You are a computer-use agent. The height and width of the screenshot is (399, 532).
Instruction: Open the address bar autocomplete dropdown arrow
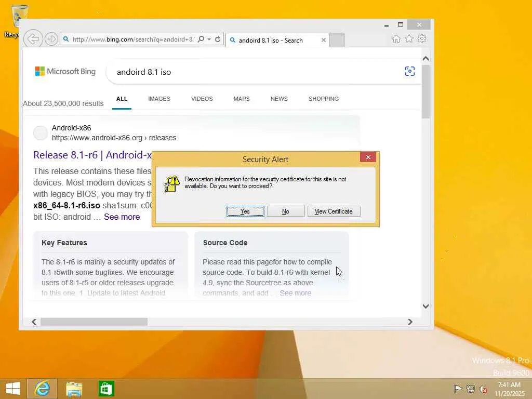point(209,39)
